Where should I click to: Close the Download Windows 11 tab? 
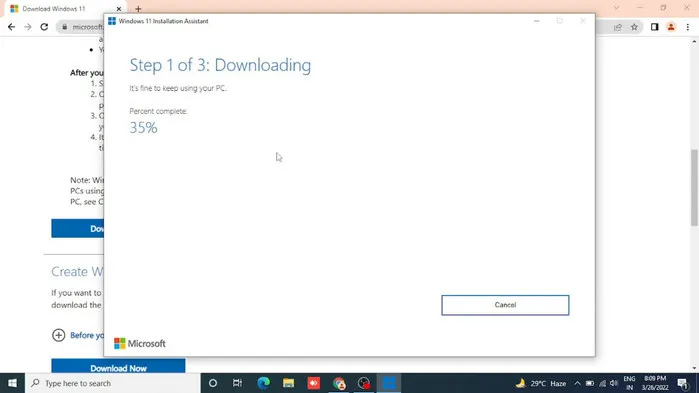tap(119, 8)
